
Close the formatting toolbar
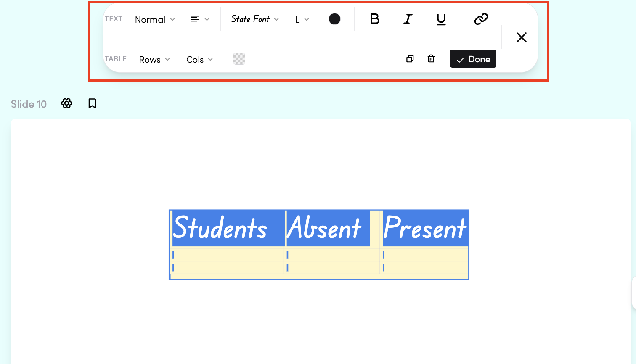521,37
